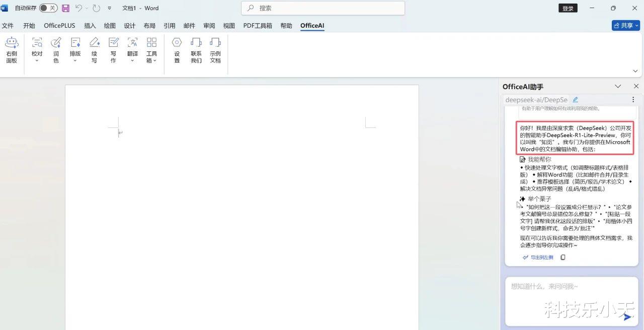The image size is (644, 330).
Task: Click the copy icon below the AI reply
Action: click(x=563, y=257)
